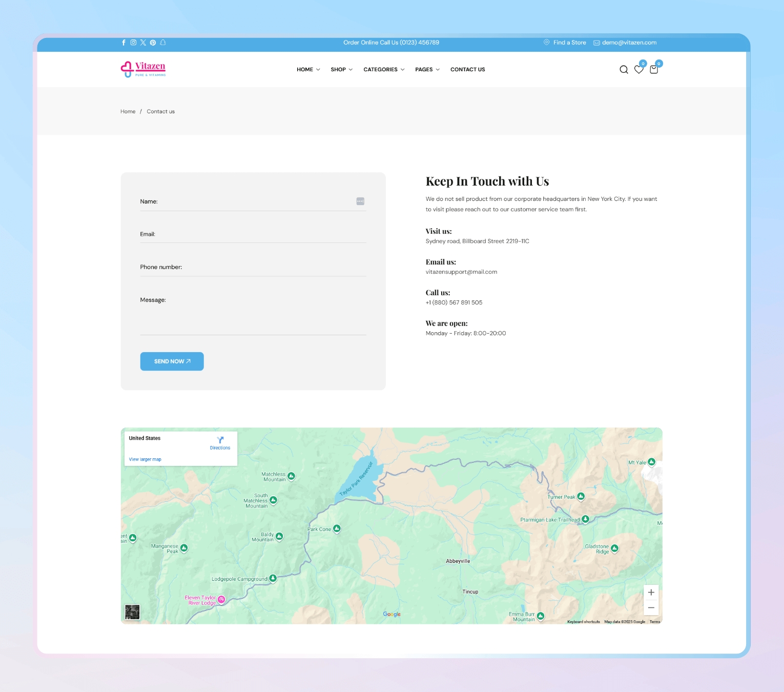Open the X (Twitter) social icon

143,43
